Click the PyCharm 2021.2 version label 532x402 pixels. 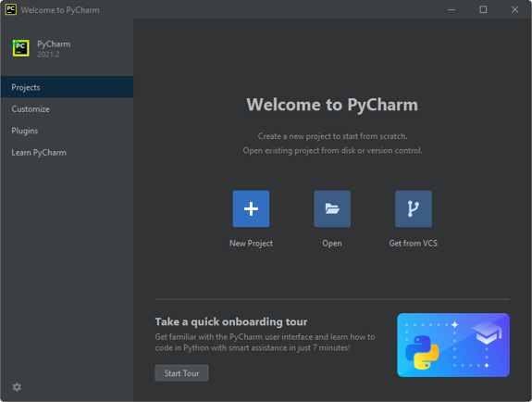tap(48, 55)
